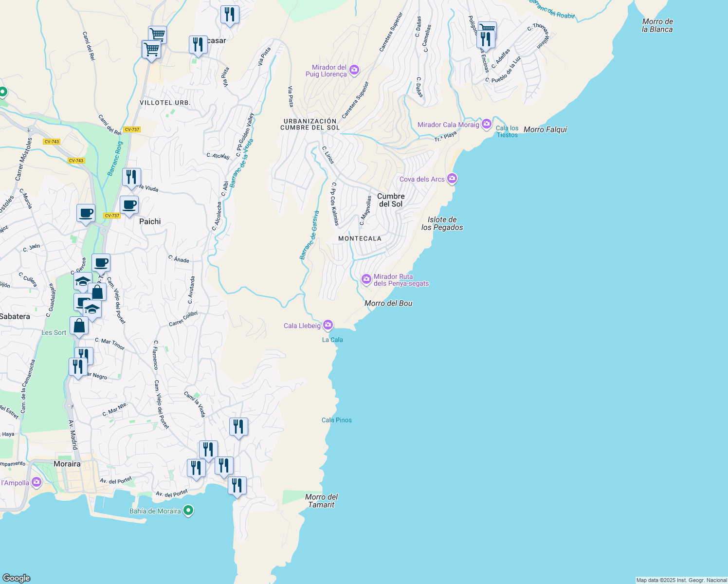Select the Mirador Ruta dels Penya-segats icon
728x584 pixels.
pyautogui.click(x=366, y=279)
